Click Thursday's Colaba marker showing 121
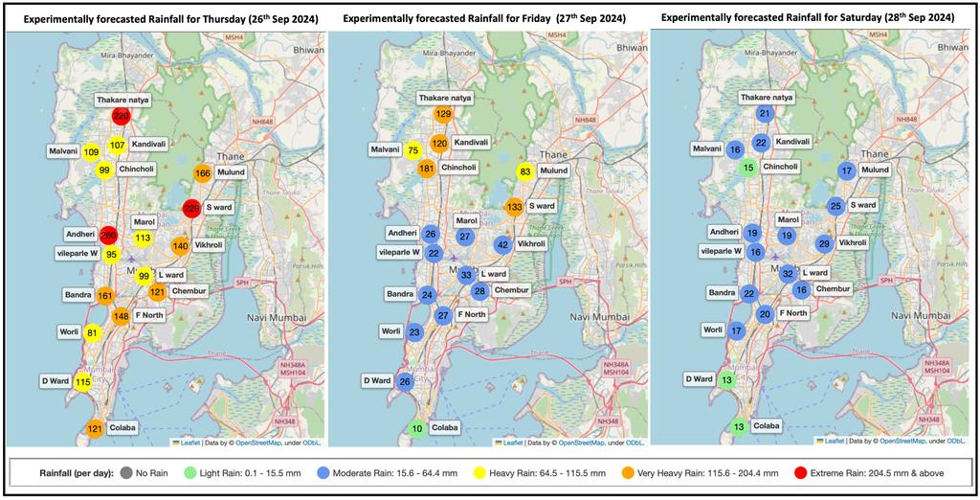The image size is (980, 500). click(x=95, y=428)
